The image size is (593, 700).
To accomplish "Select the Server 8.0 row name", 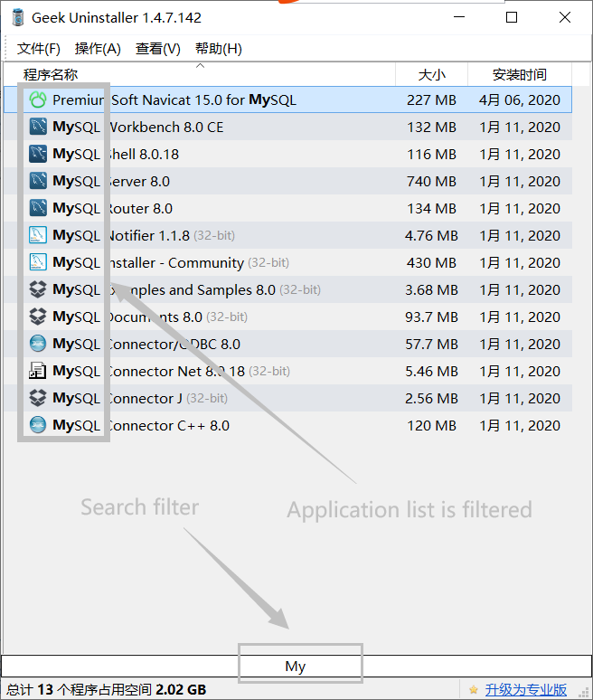I will click(x=111, y=181).
